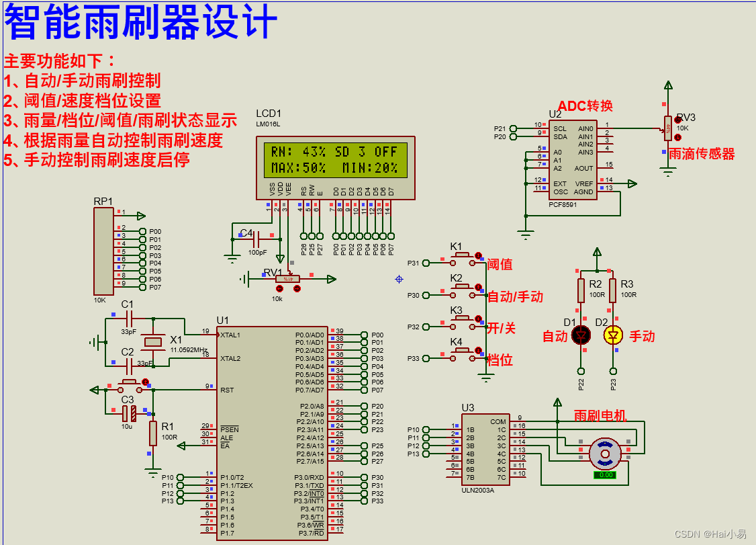The height and width of the screenshot is (545, 756).
Task: Click the P10 terminal at U3 1B input
Action: click(426, 429)
